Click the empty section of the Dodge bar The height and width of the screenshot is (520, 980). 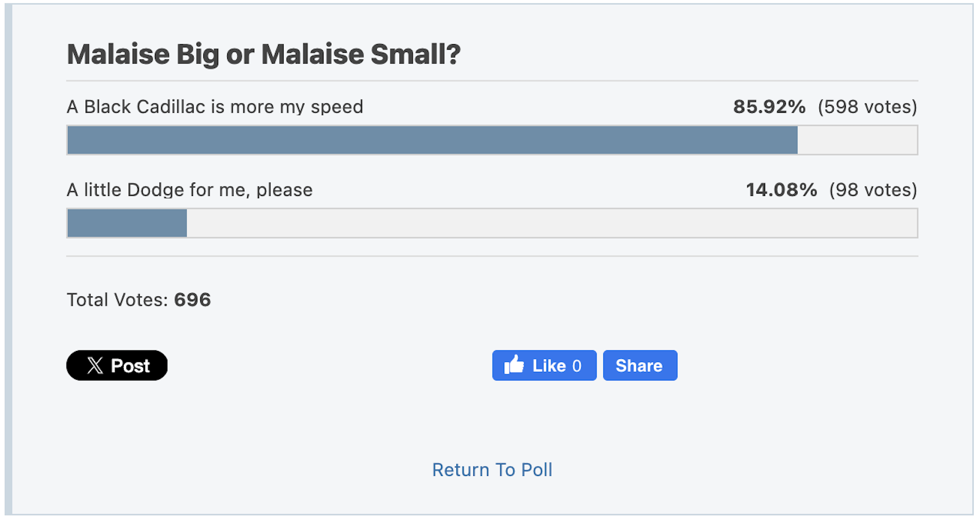coord(551,223)
